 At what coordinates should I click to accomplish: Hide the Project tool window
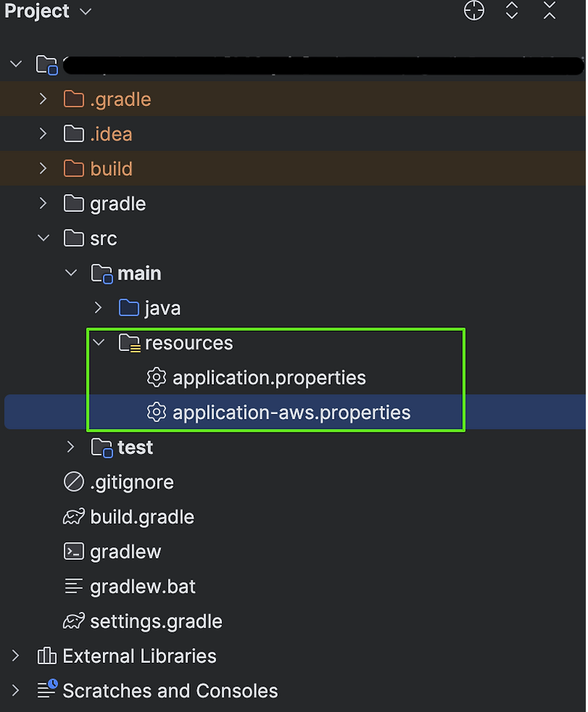coord(549,11)
